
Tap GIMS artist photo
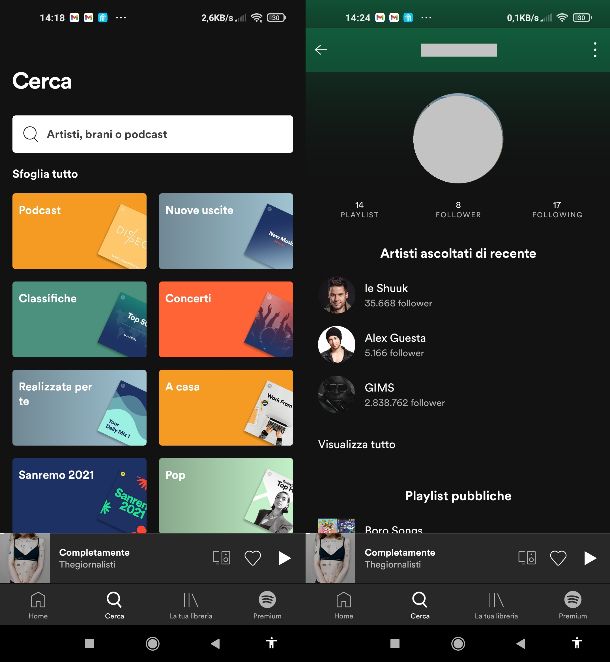336,394
